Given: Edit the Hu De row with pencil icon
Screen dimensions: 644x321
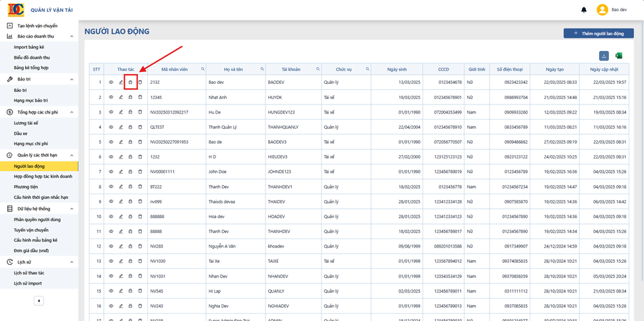Looking at the screenshot, I should click(121, 112).
